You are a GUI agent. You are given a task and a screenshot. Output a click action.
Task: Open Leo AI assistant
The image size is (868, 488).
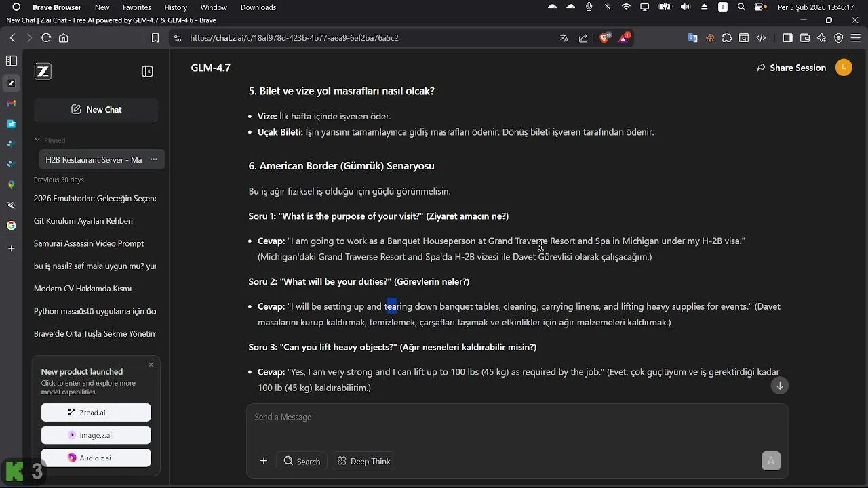[822, 38]
